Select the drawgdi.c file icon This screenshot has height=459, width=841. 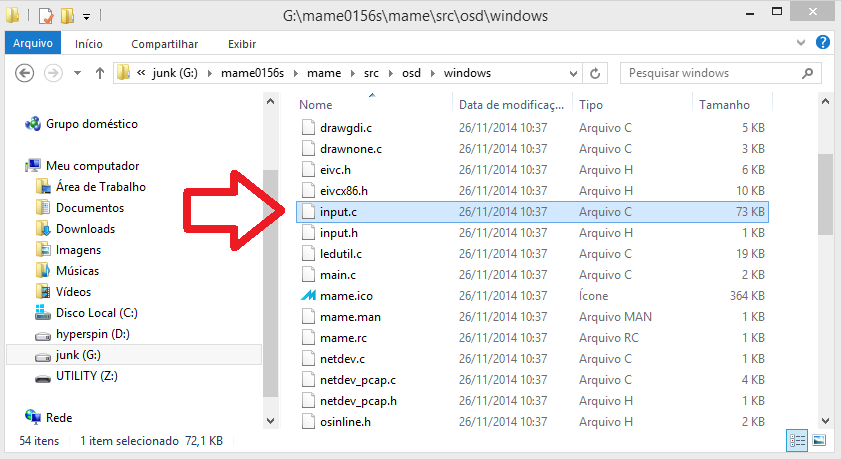point(308,128)
